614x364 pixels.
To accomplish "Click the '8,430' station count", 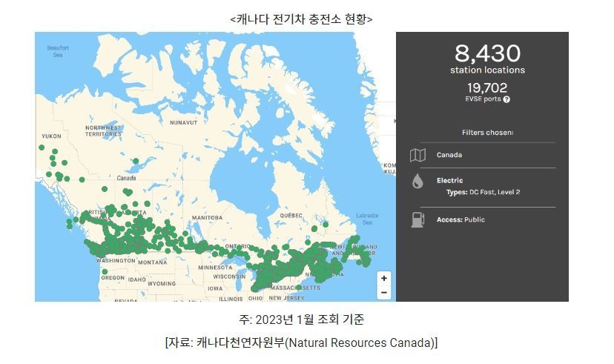I will [487, 53].
